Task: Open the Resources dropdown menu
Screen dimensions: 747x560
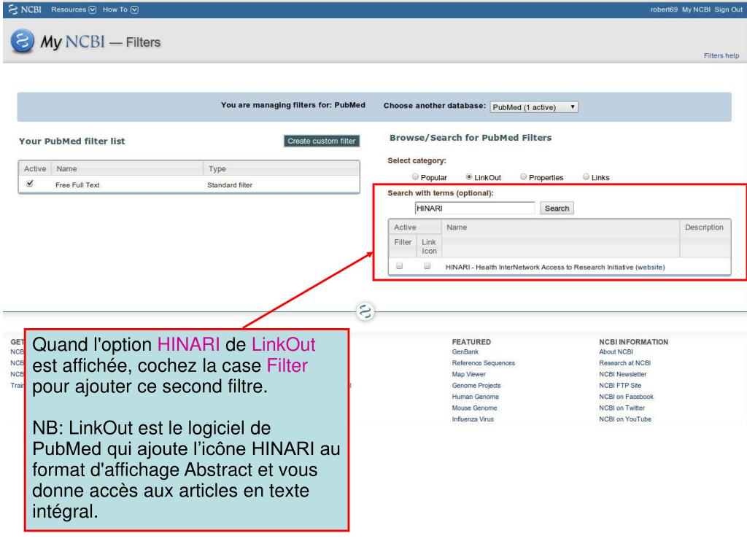Action: (74, 9)
